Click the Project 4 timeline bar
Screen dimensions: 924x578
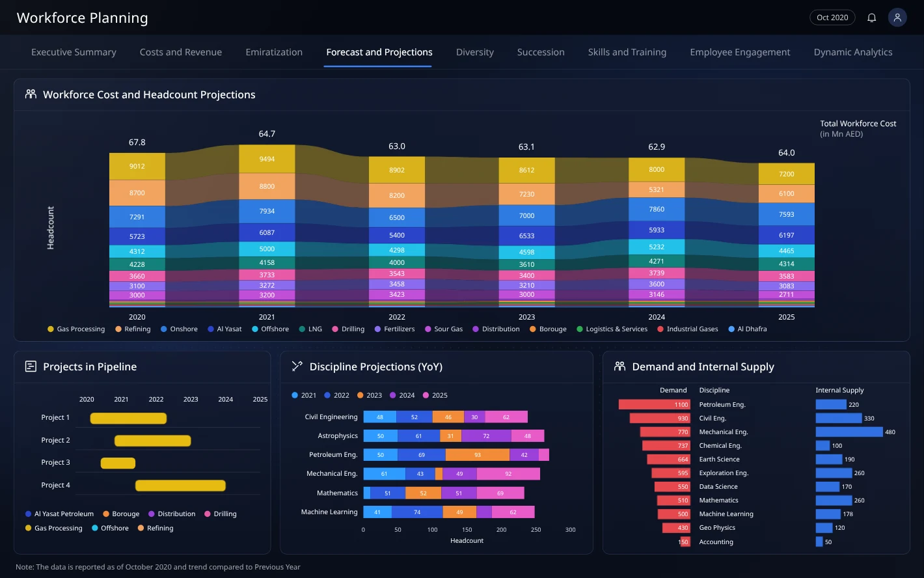click(x=180, y=486)
